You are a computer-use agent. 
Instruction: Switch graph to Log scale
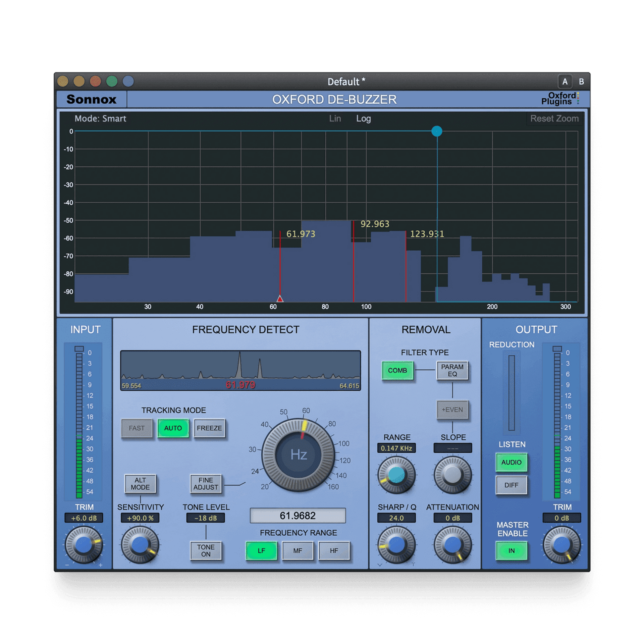[x=363, y=118]
